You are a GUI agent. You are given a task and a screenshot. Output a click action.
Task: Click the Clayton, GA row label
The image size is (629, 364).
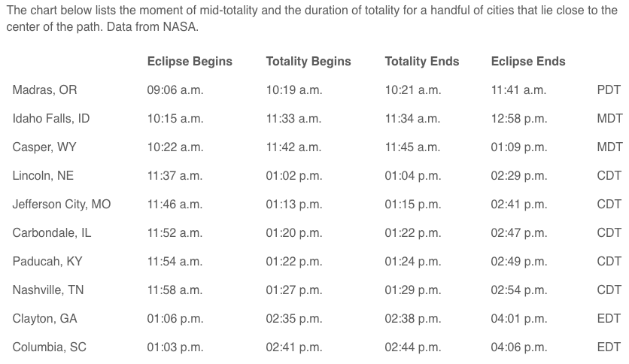[44, 319]
